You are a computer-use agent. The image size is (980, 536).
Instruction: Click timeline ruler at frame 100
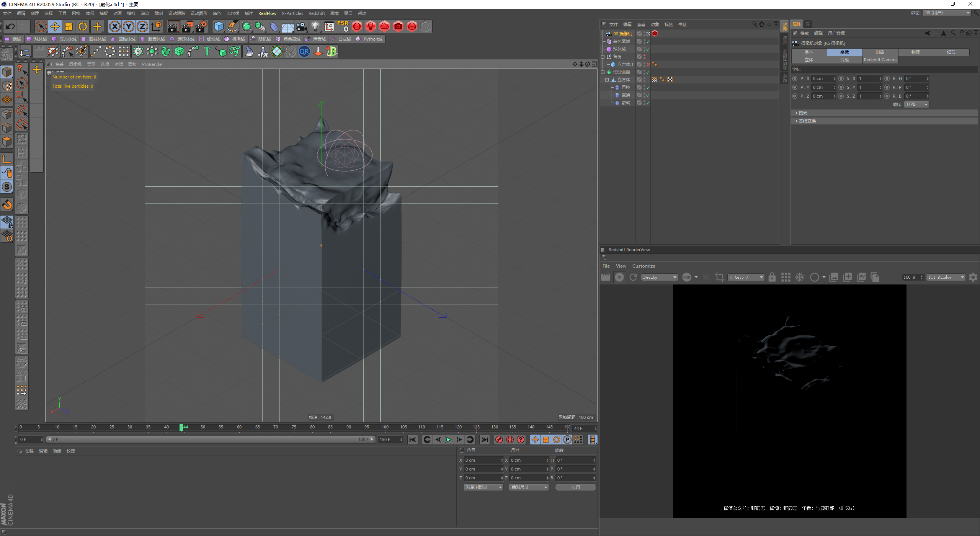[x=385, y=427]
